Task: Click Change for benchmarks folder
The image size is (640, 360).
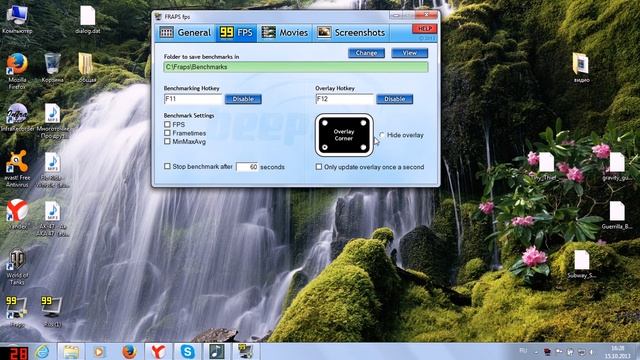Action: 366,53
